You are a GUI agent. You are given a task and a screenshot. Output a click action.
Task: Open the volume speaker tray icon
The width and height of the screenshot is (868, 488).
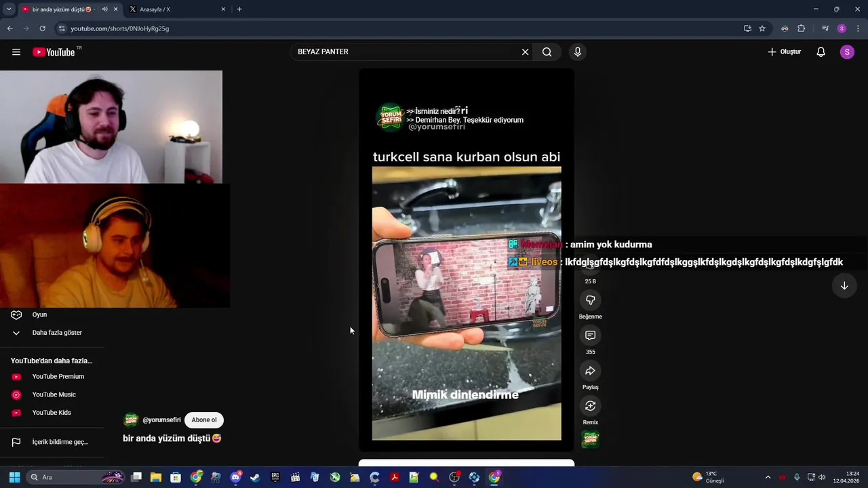point(822,477)
